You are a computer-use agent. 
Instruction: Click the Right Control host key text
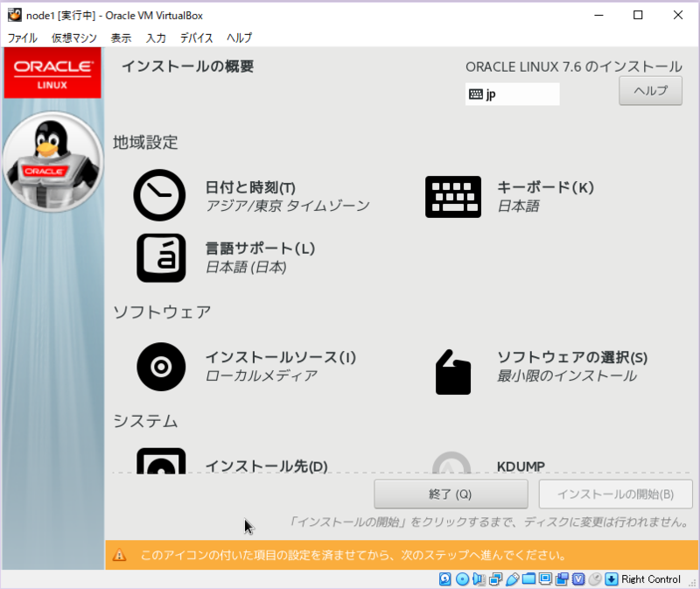(651, 579)
